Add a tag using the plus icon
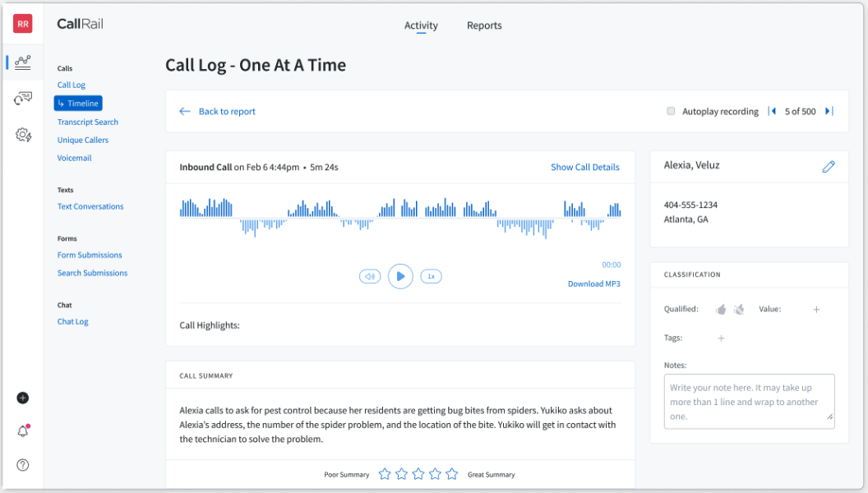 [721, 338]
